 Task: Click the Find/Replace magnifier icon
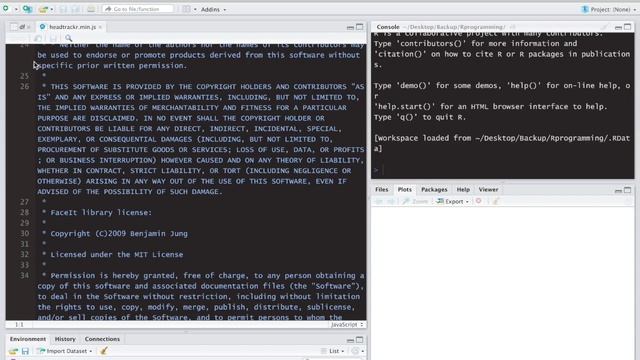[69, 38]
